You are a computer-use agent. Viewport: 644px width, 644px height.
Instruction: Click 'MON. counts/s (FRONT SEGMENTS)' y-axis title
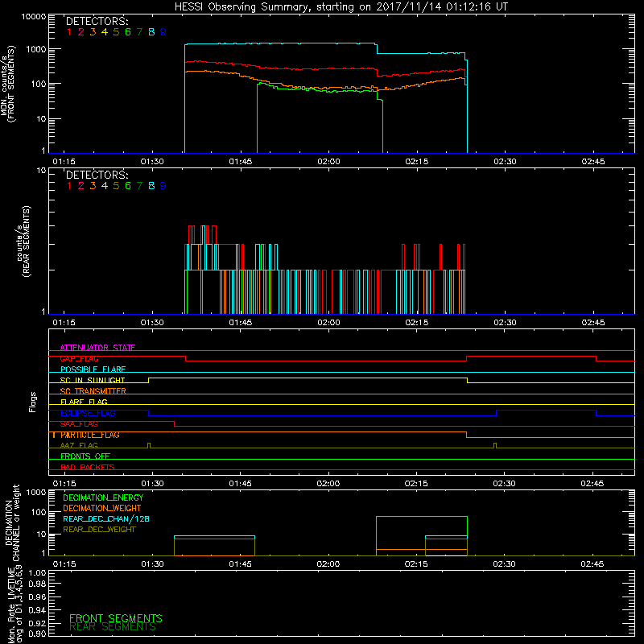click(7, 85)
